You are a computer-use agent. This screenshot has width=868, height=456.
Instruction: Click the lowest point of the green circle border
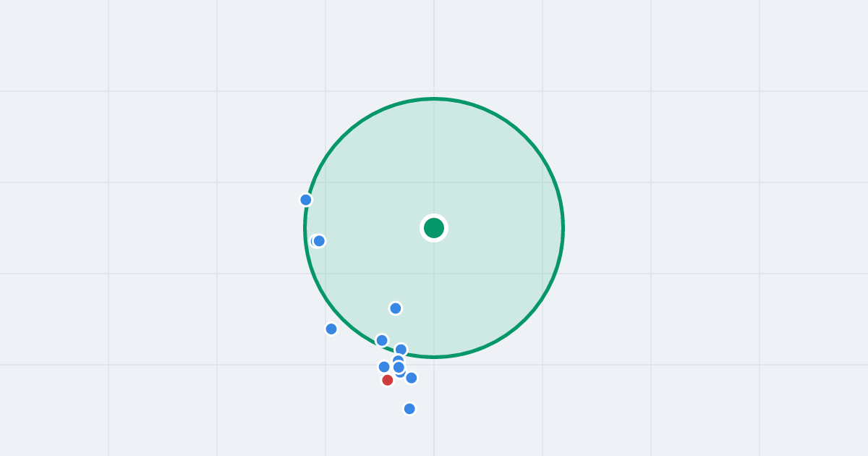coord(434,357)
